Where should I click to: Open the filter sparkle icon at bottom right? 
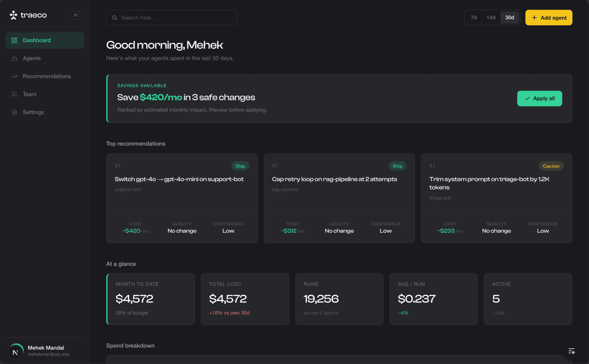pyautogui.click(x=572, y=351)
